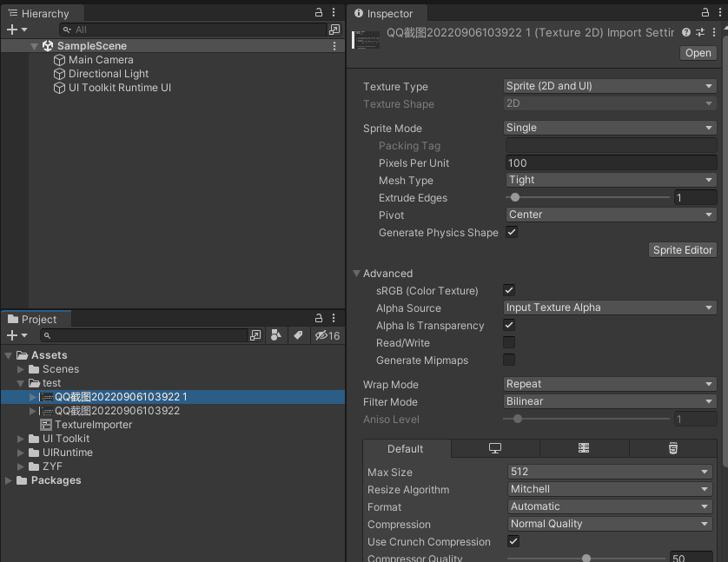
Task: Enable Generate Mipmaps checkbox
Action: tap(509, 360)
